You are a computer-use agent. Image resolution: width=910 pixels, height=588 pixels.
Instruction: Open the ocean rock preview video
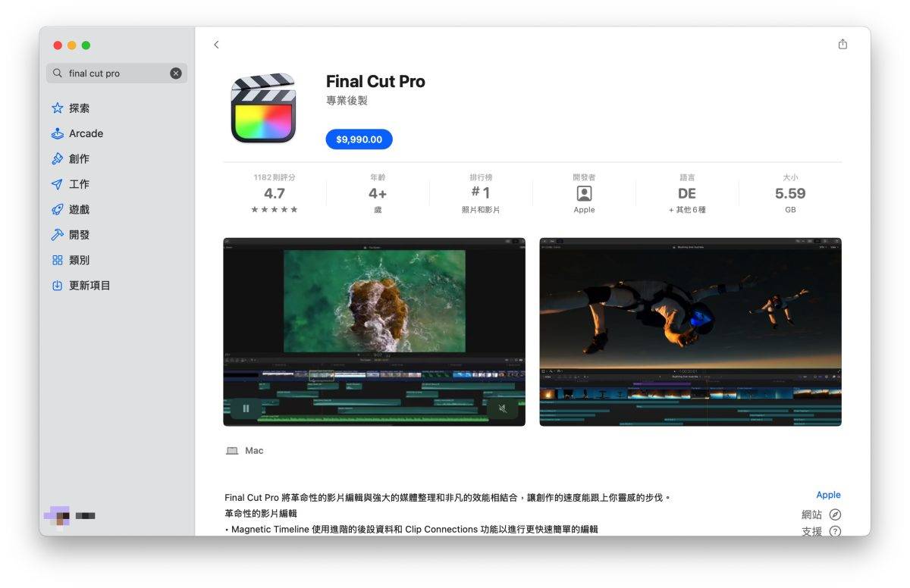[374, 332]
